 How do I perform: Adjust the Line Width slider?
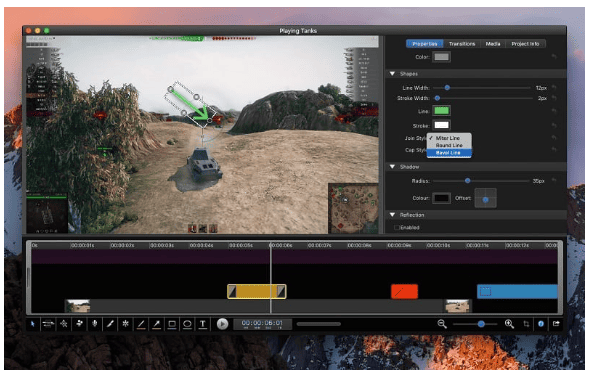coord(481,88)
